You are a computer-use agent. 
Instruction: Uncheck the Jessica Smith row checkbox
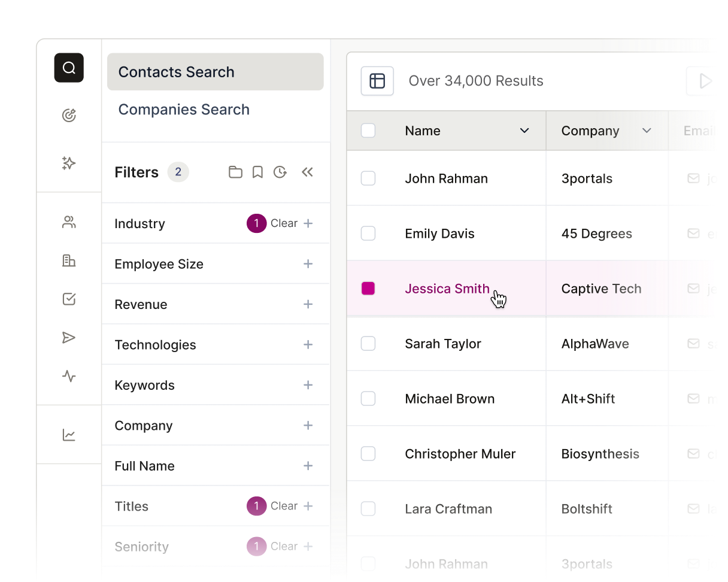[368, 288]
